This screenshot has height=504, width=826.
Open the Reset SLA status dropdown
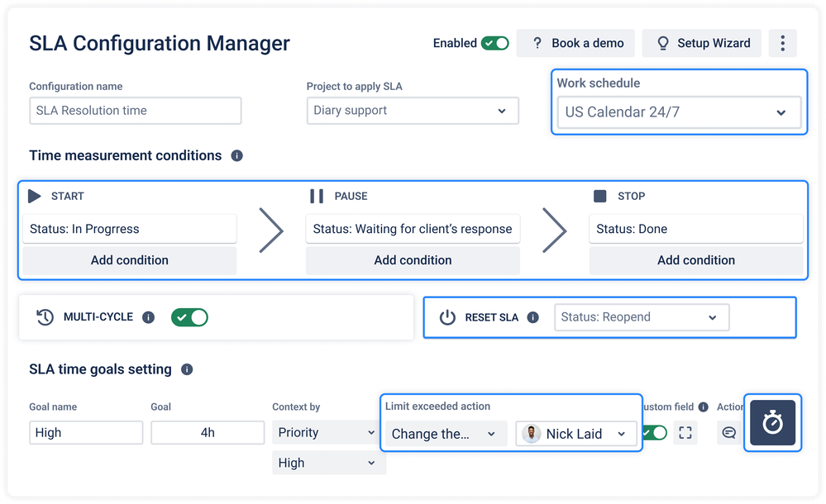(x=641, y=317)
